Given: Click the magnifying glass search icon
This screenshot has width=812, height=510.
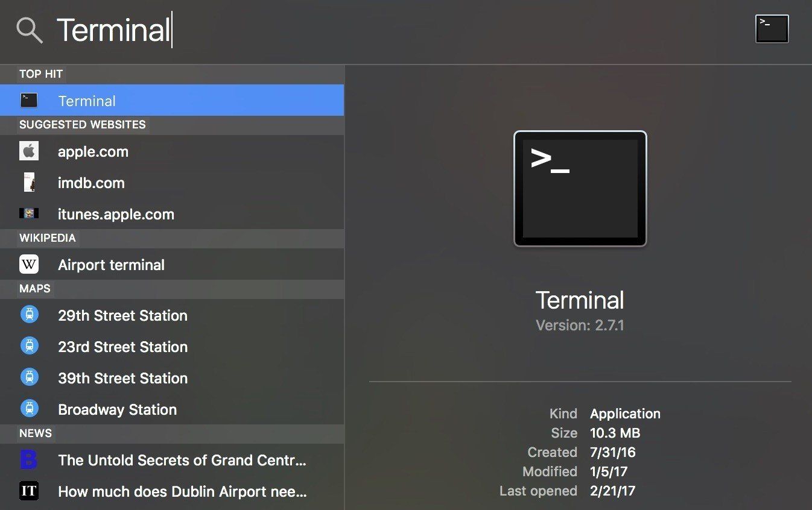Looking at the screenshot, I should (29, 30).
